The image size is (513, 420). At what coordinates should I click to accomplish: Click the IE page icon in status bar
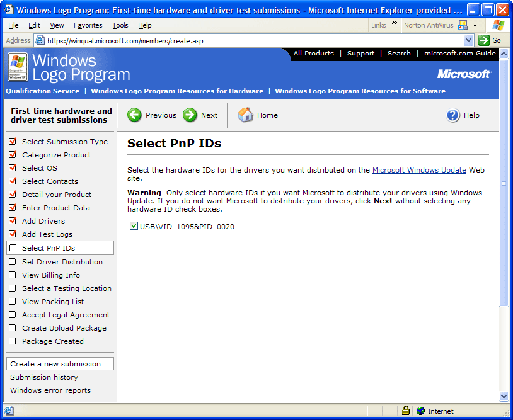[x=9, y=411]
